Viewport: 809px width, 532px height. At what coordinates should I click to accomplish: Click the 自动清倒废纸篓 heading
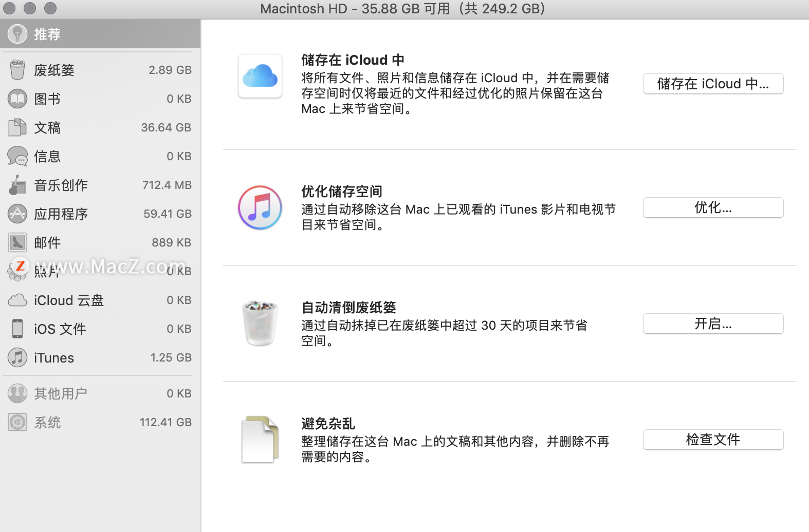(x=348, y=308)
